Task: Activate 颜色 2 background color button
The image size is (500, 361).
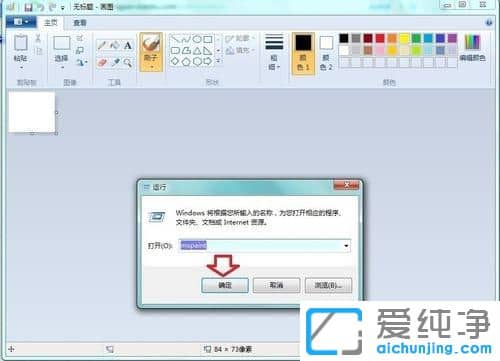Action: [x=326, y=53]
